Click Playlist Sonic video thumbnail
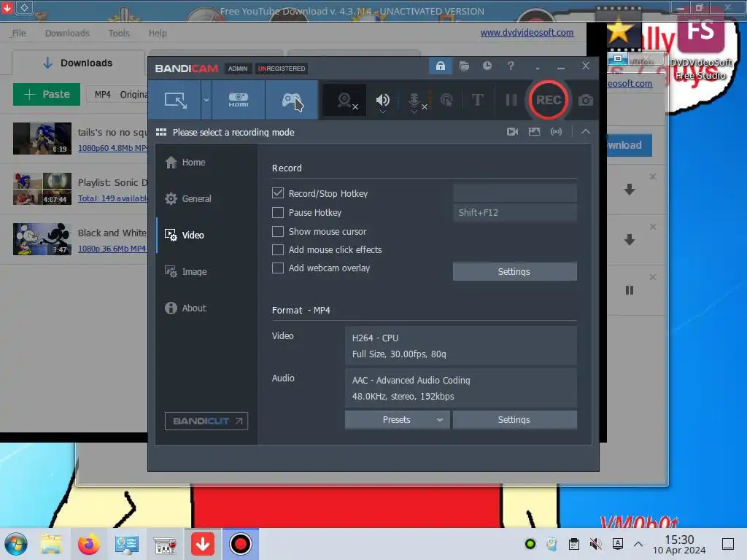The width and height of the screenshot is (747, 560). 42,189
